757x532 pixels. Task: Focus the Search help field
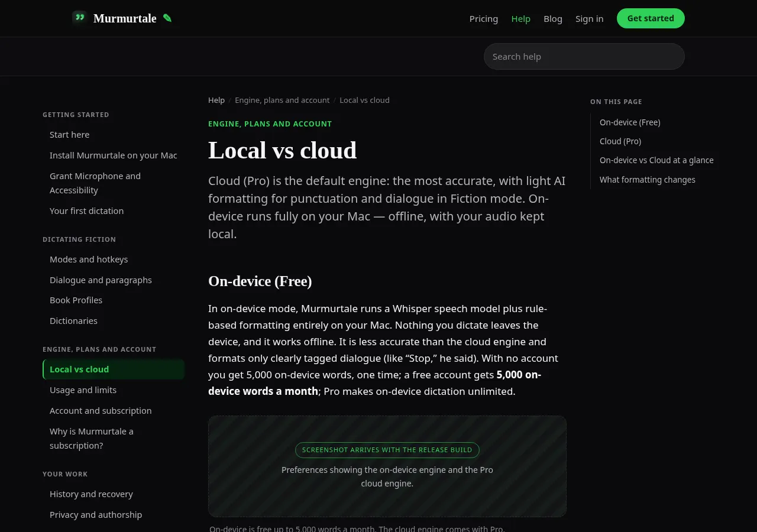pos(584,56)
